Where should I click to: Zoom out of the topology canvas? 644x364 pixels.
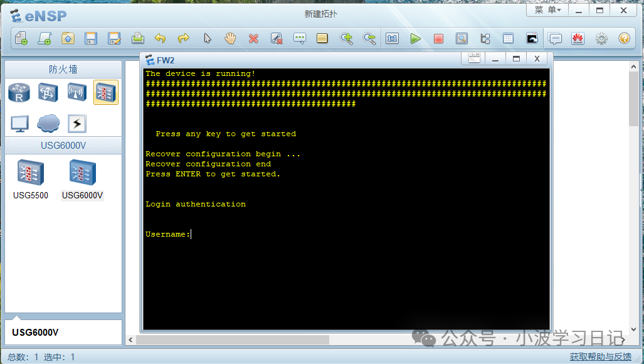(x=369, y=39)
